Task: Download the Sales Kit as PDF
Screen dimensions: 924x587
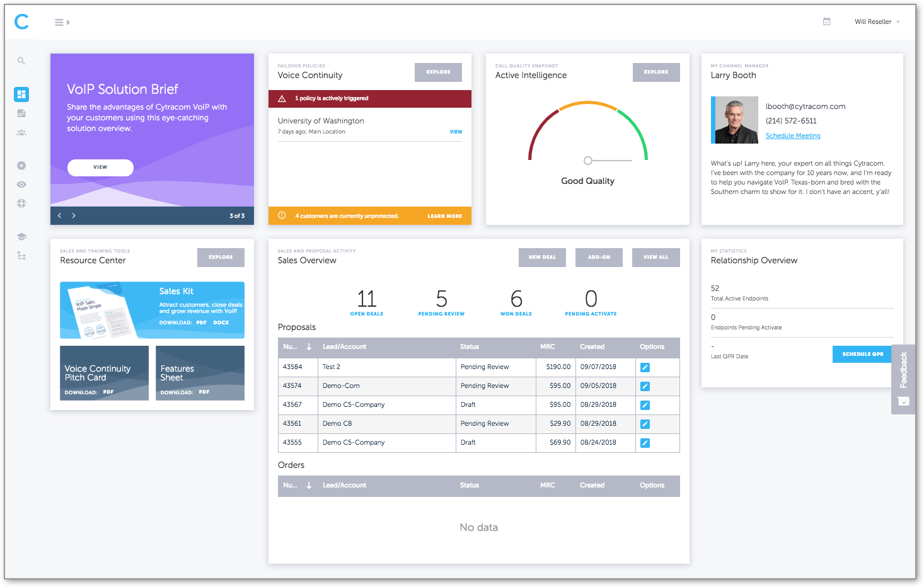Action: [201, 322]
